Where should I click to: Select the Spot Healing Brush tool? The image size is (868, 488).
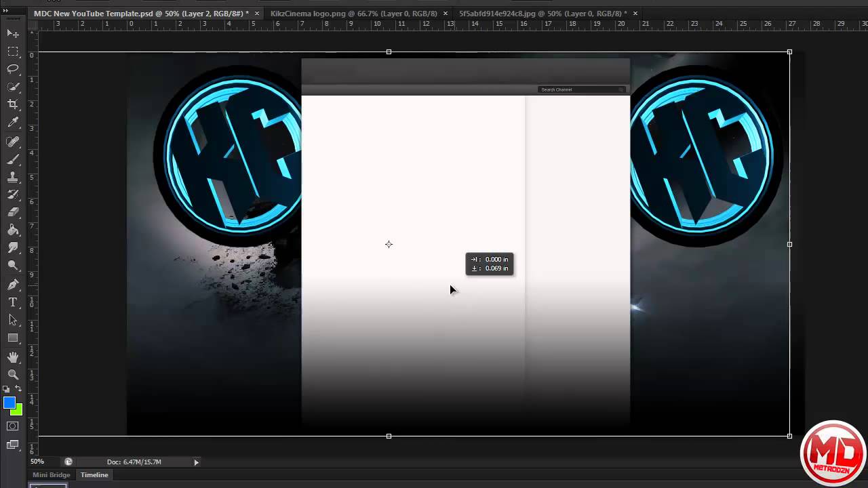coord(13,142)
